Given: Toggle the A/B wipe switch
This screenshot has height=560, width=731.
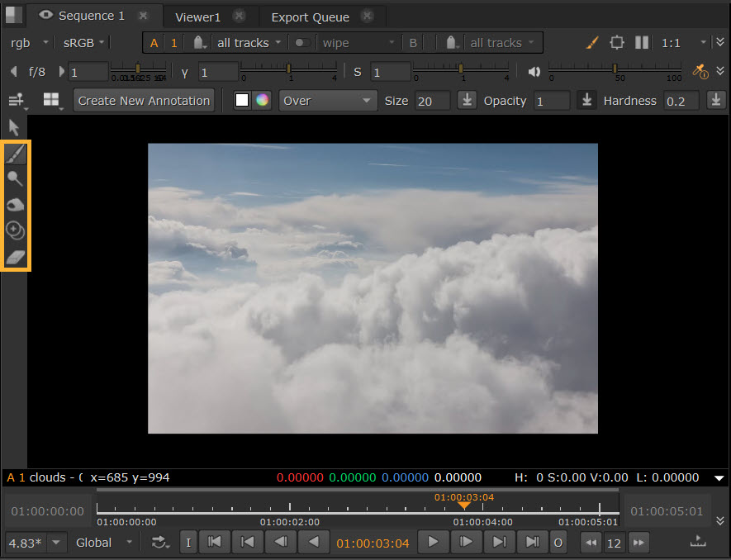Looking at the screenshot, I should [x=302, y=43].
